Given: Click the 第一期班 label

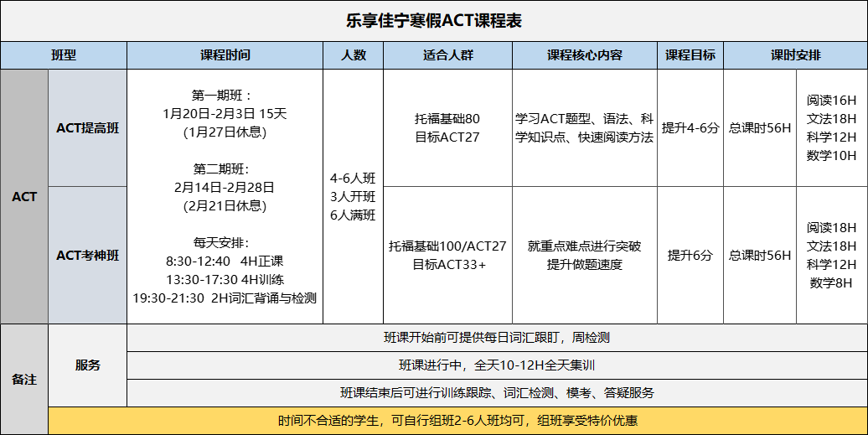Looking at the screenshot, I should (221, 96).
